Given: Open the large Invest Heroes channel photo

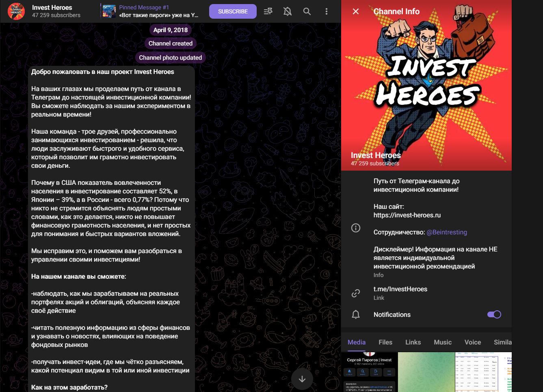Looking at the screenshot, I should click(426, 85).
